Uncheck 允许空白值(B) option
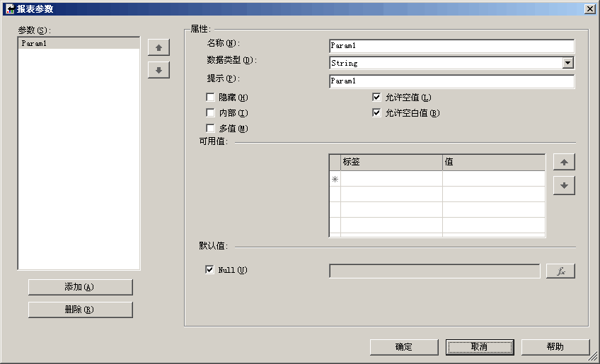The image size is (600, 364). coord(376,113)
